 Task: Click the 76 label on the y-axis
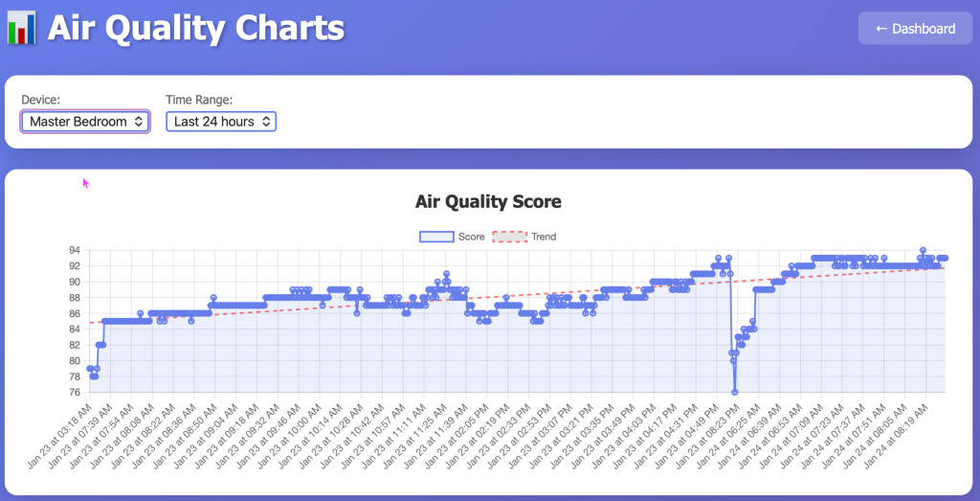tap(75, 392)
